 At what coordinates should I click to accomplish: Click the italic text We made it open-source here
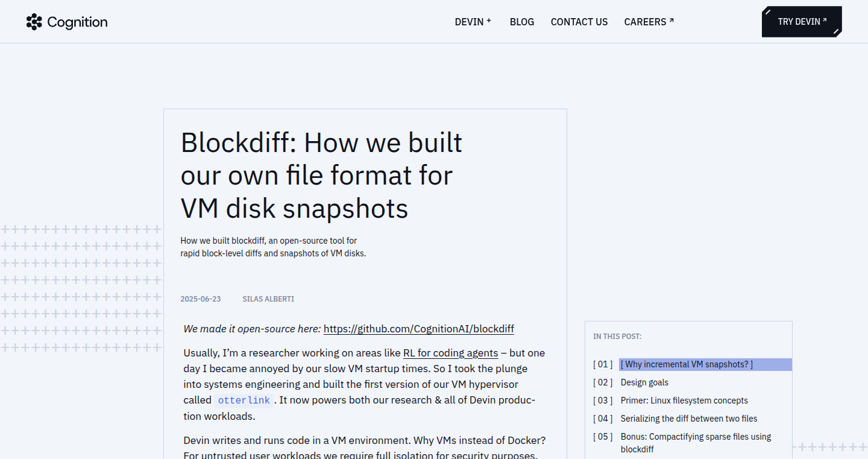[252, 329]
